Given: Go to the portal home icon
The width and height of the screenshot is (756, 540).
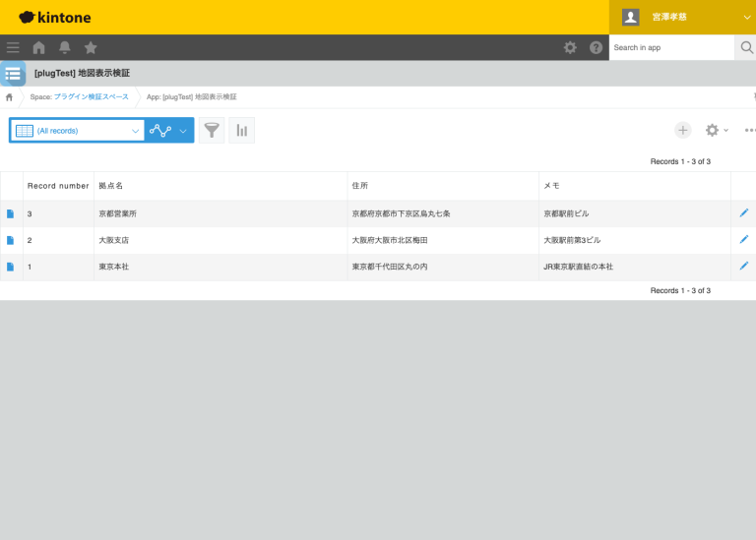Looking at the screenshot, I should pyautogui.click(x=39, y=47).
